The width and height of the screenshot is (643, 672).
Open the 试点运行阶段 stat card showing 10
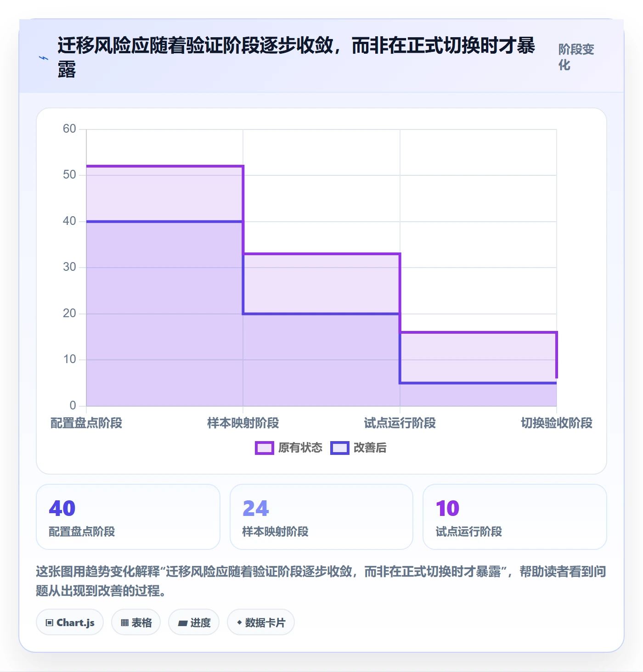(515, 517)
